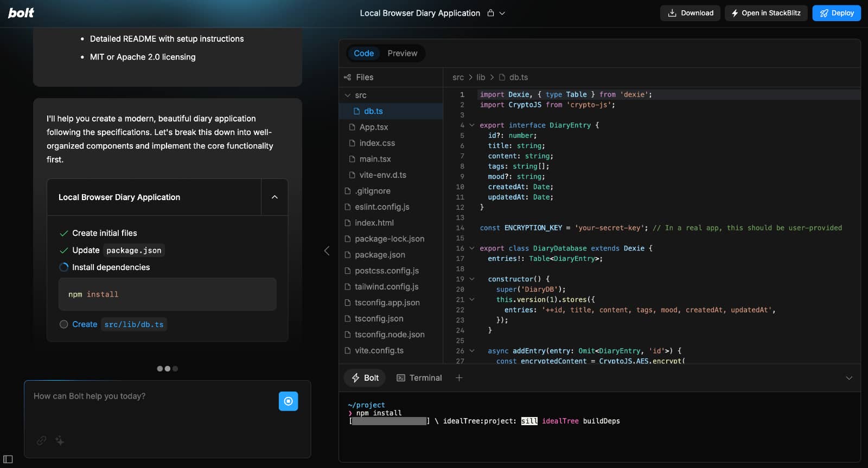
Task: Switch to the Code view
Action: pos(363,53)
